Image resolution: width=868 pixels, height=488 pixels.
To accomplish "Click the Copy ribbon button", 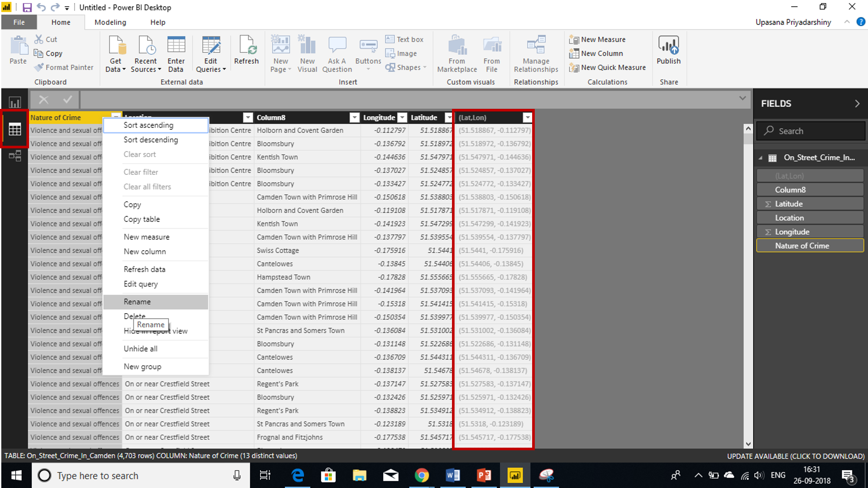I will pos(48,53).
